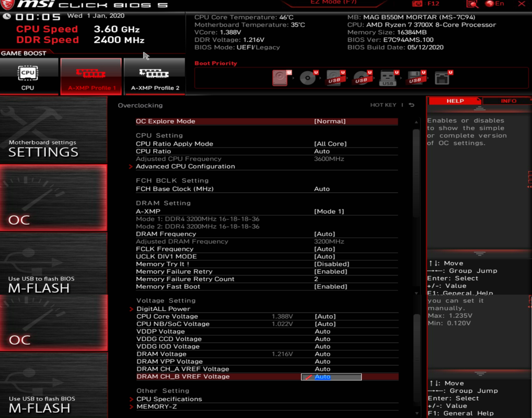
Task: Expand DigitALL Power submenu
Action: [x=163, y=309]
